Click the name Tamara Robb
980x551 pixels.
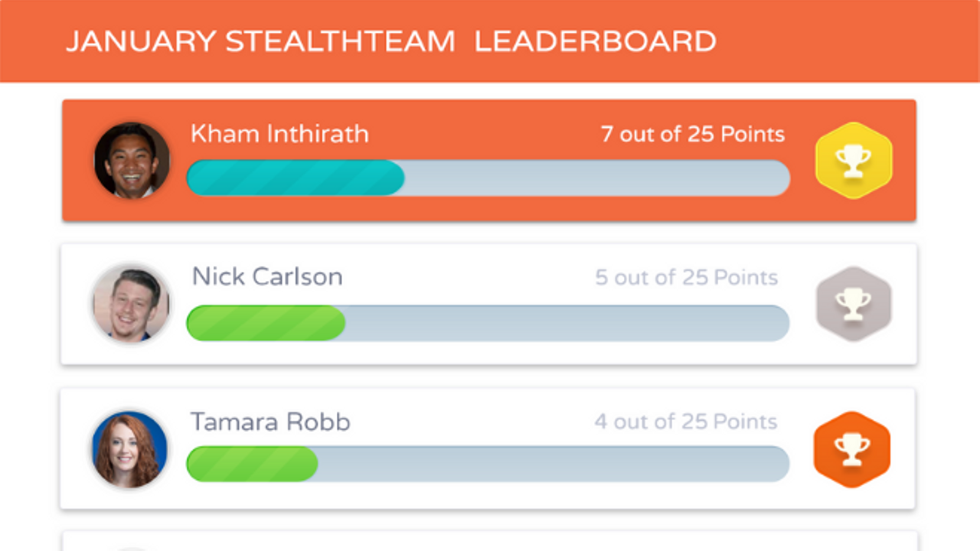pyautogui.click(x=270, y=422)
